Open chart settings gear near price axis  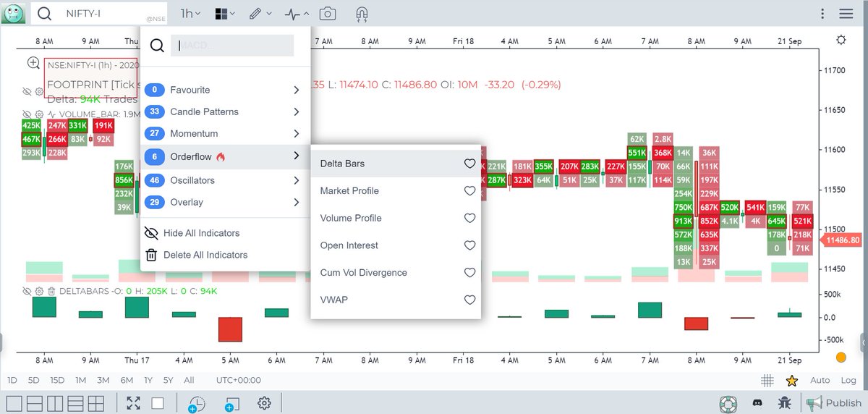[841, 40]
